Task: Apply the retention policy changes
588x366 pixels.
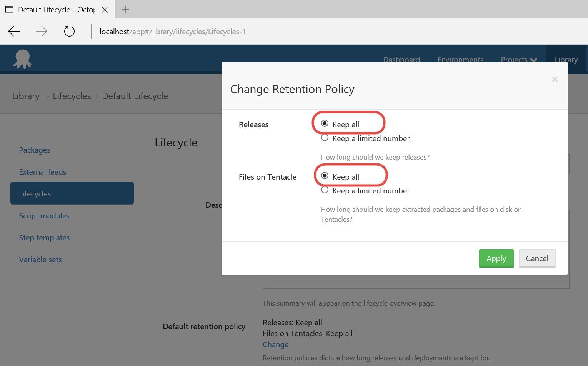Action: (x=496, y=258)
